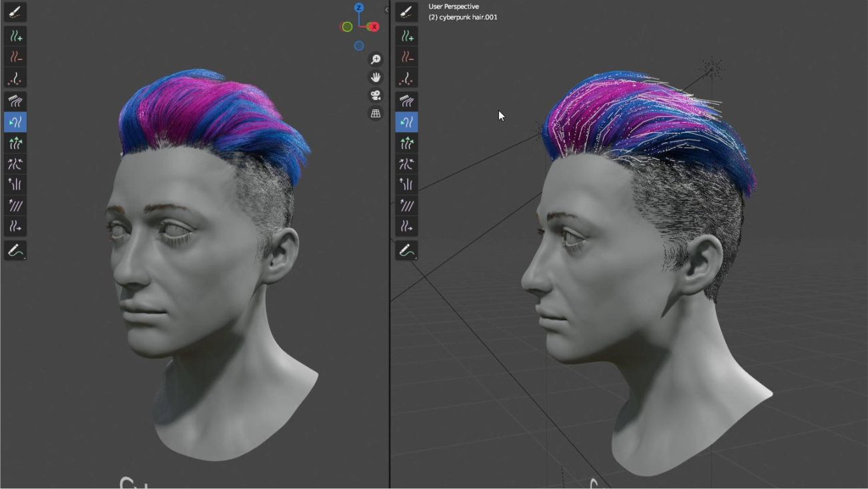Image resolution: width=868 pixels, height=489 pixels.
Task: Use Slide tool in User Perspective viewport
Action: (x=407, y=226)
